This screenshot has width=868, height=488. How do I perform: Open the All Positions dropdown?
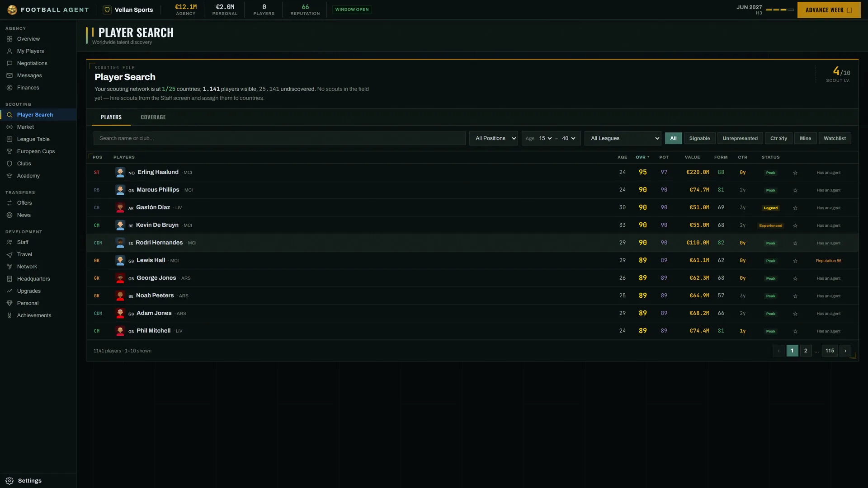494,138
